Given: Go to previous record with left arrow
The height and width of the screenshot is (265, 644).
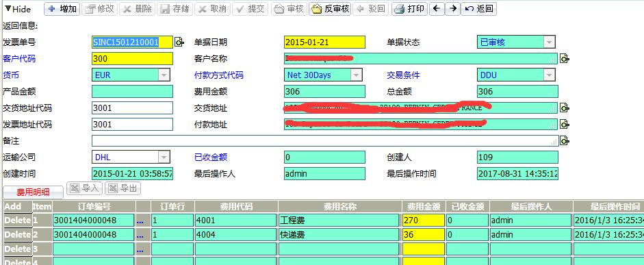Looking at the screenshot, I should 437,9.
